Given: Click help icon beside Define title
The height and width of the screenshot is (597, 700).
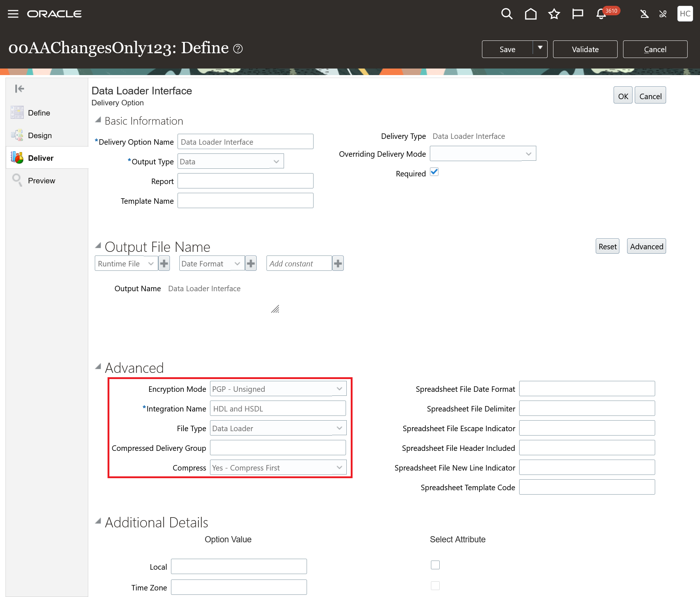Looking at the screenshot, I should (238, 48).
